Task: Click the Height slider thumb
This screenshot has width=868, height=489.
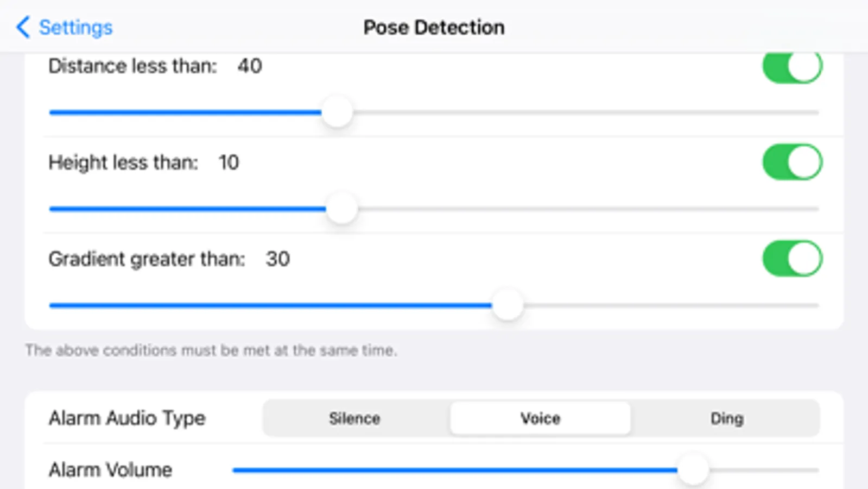Action: 342,209
